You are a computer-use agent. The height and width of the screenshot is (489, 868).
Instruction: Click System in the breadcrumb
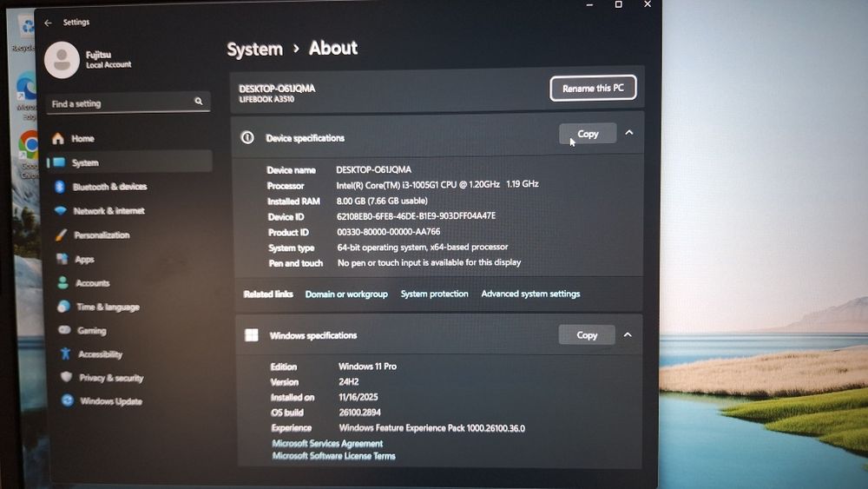tap(254, 50)
